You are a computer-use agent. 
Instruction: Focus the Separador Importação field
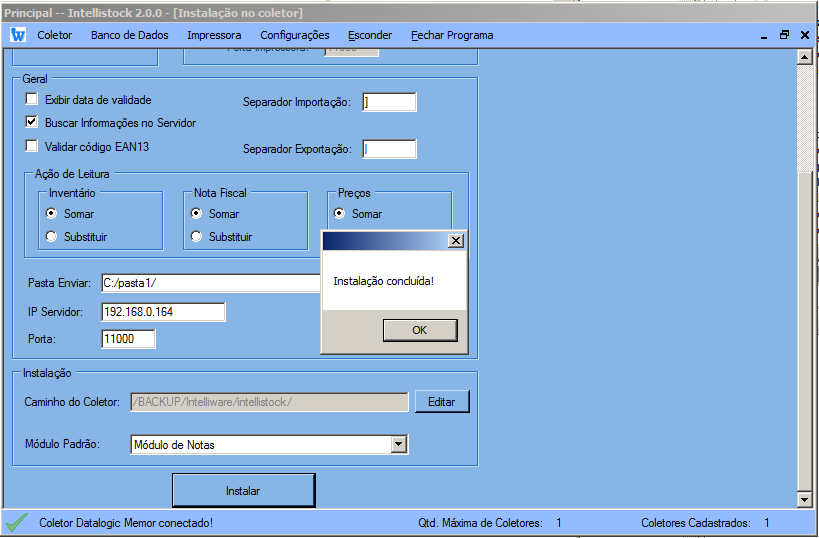click(x=389, y=102)
